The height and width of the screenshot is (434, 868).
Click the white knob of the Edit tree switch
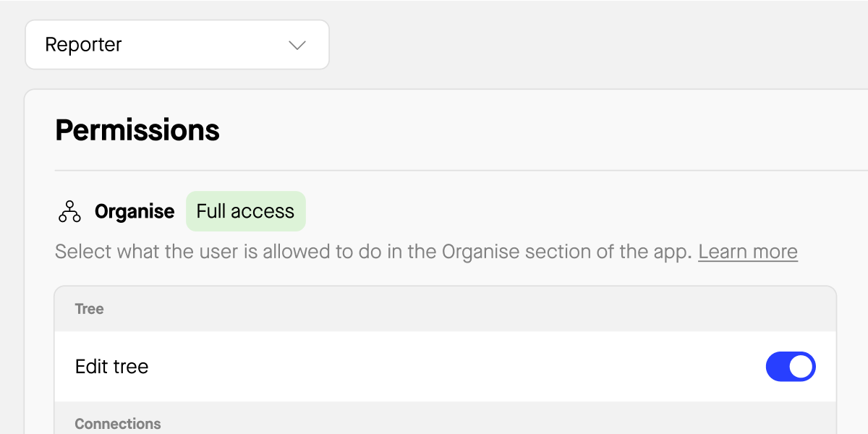click(801, 367)
